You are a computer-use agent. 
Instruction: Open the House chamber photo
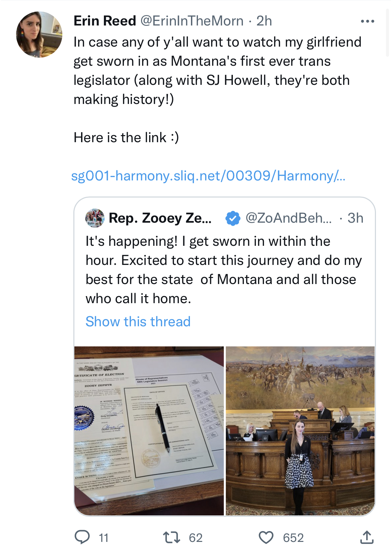click(x=300, y=431)
